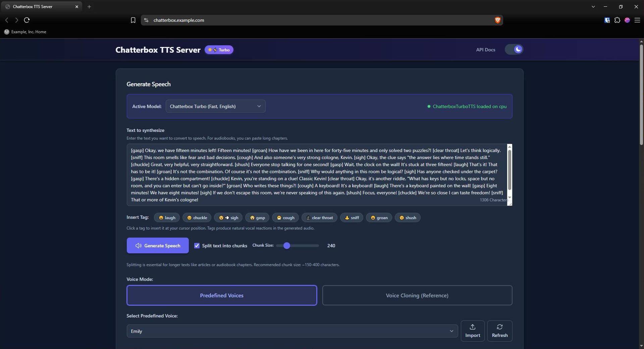Insert the clear throat tag
This screenshot has height=349, width=644.
pos(319,218)
